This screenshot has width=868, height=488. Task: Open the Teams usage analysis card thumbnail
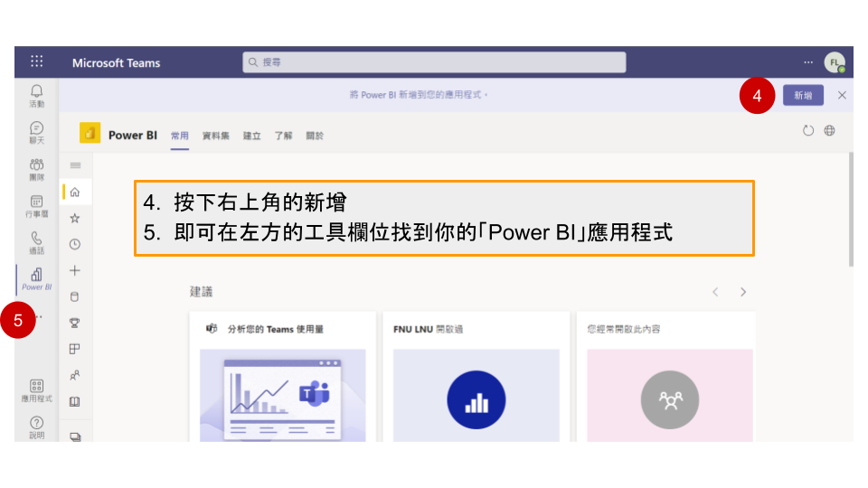tap(282, 395)
